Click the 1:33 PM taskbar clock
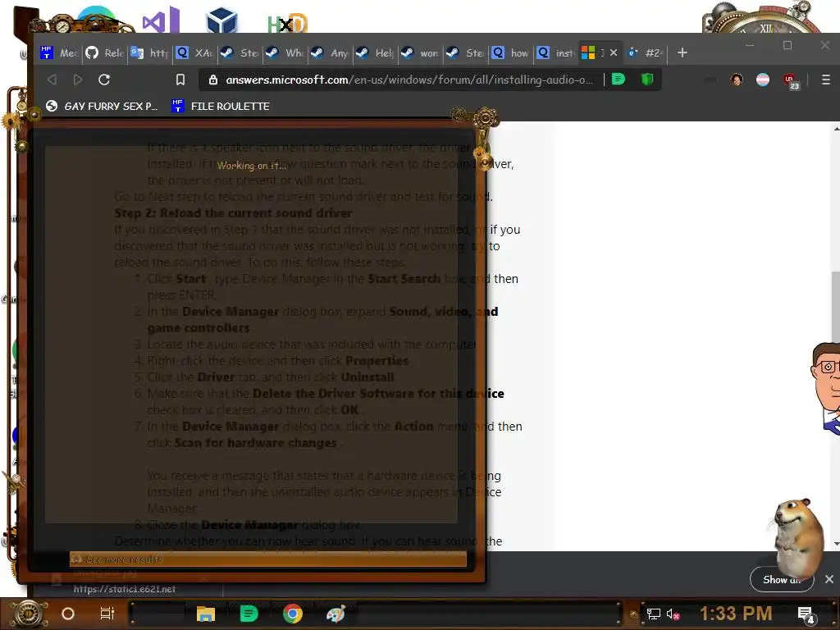Viewport: 840px width, 630px height. coord(736,614)
